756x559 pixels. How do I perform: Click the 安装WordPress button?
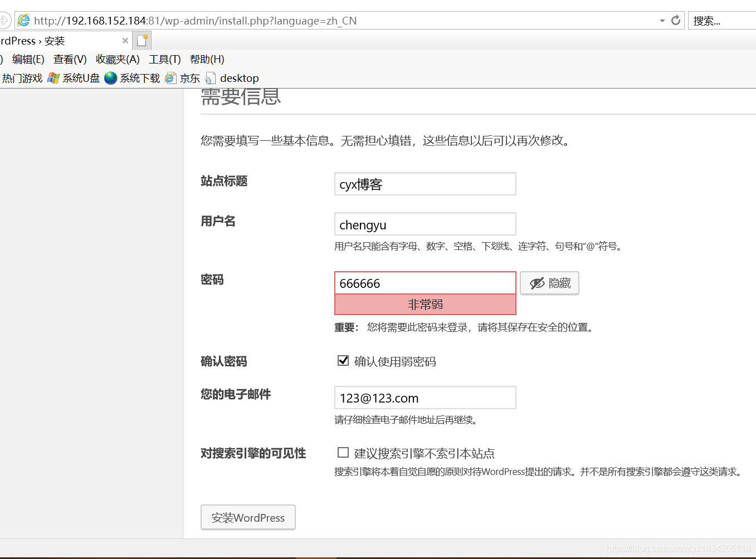pyautogui.click(x=248, y=517)
